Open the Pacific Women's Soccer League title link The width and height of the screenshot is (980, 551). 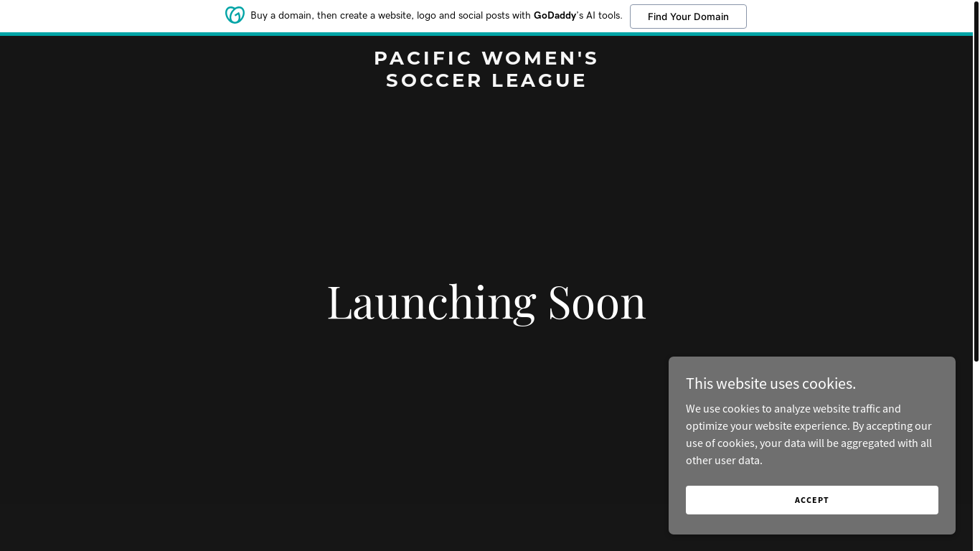click(x=486, y=69)
